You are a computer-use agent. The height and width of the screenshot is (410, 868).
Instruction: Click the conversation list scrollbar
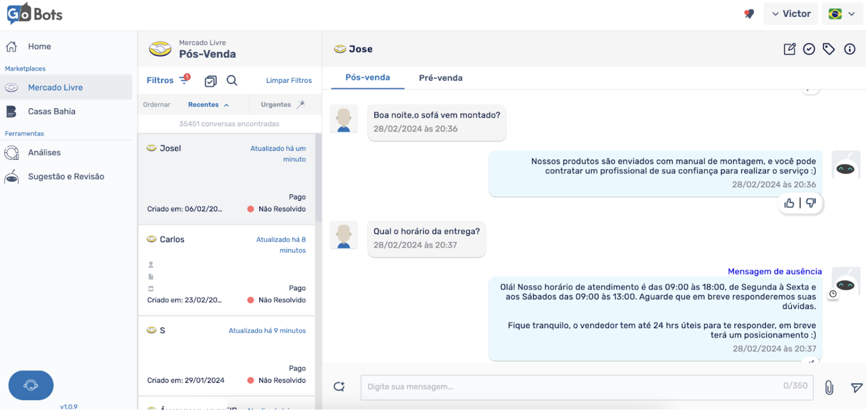(319, 178)
